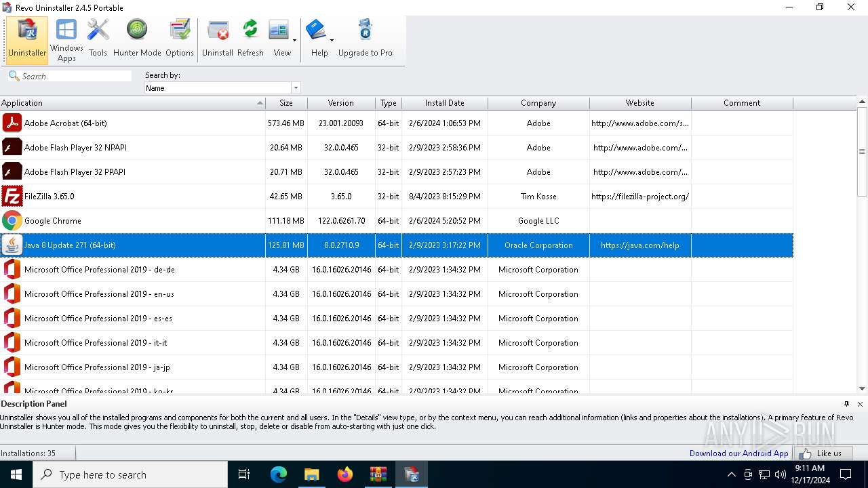Select the Google Chrome icon in list
The image size is (868, 488).
point(12,221)
